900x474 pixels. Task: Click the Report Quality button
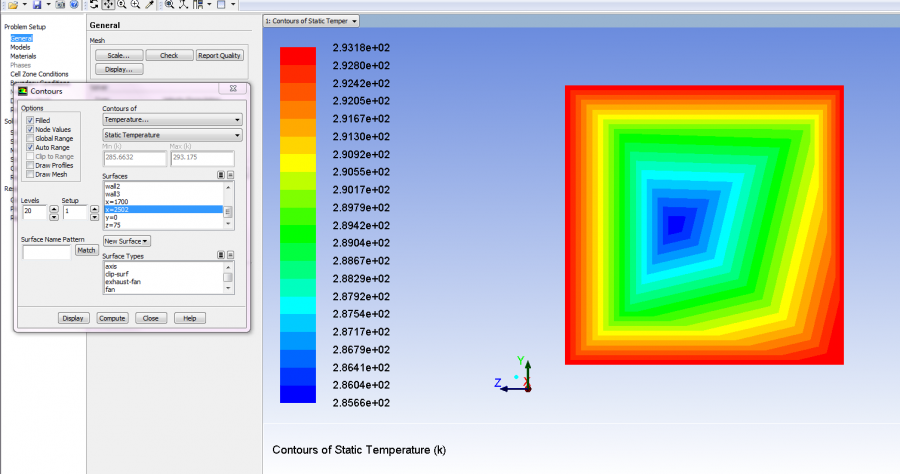pyautogui.click(x=219, y=56)
